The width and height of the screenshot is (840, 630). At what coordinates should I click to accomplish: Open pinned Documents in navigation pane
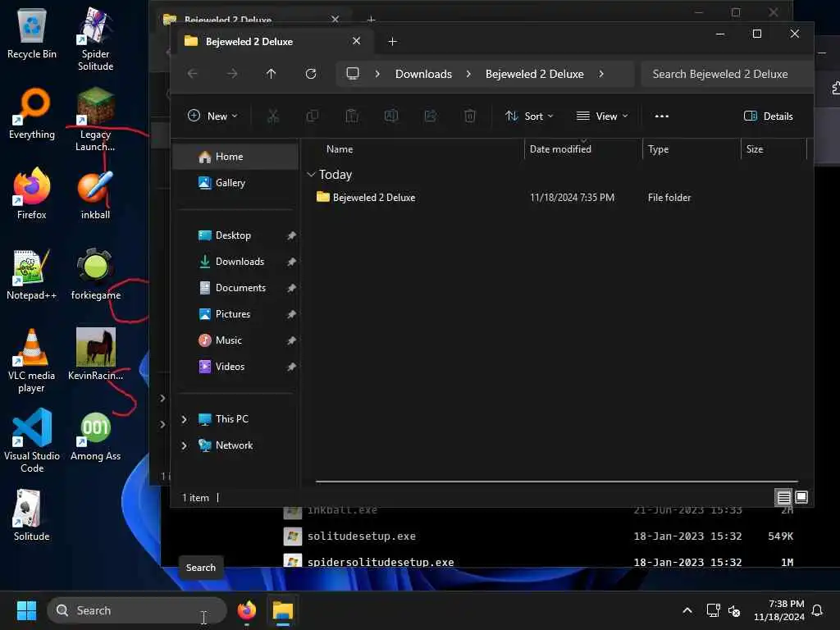click(x=235, y=288)
